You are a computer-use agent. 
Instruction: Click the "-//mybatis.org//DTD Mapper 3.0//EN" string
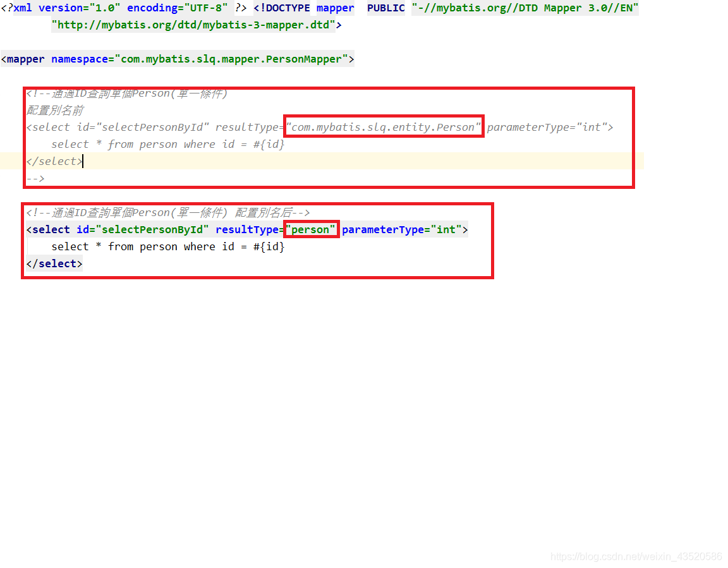click(525, 8)
